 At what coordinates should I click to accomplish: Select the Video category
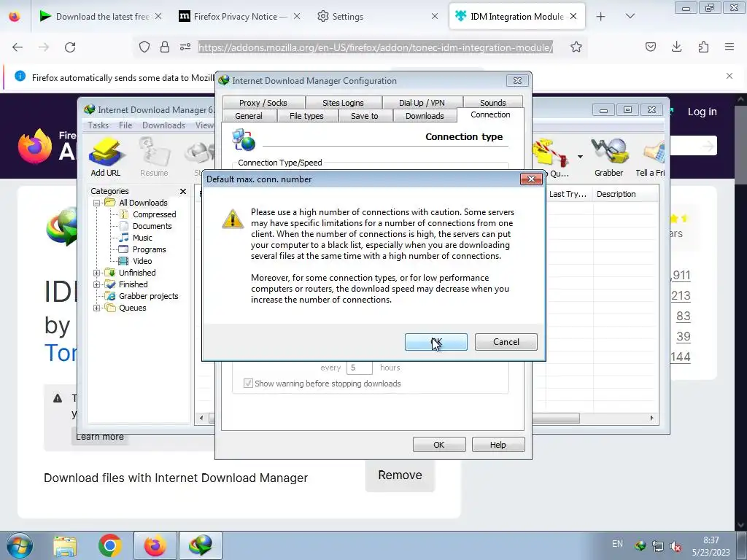click(142, 261)
